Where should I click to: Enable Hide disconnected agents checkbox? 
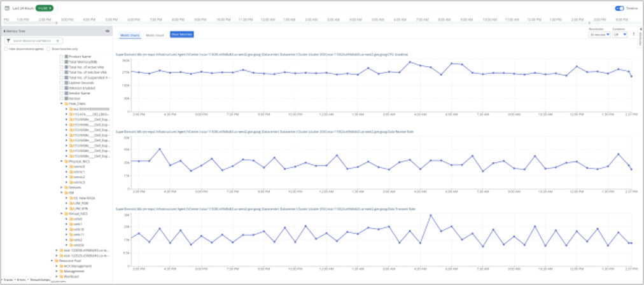(x=6, y=49)
